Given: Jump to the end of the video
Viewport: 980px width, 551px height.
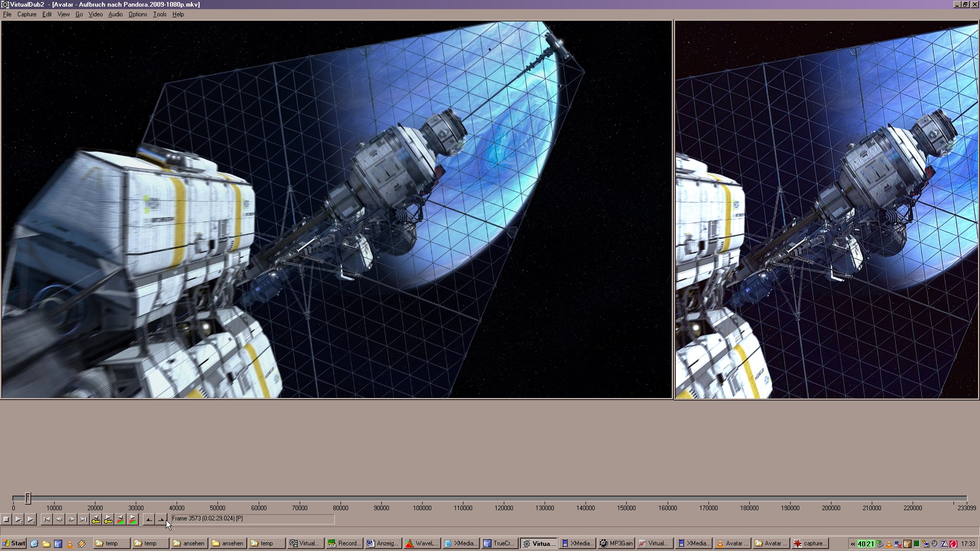Looking at the screenshot, I should click(84, 519).
